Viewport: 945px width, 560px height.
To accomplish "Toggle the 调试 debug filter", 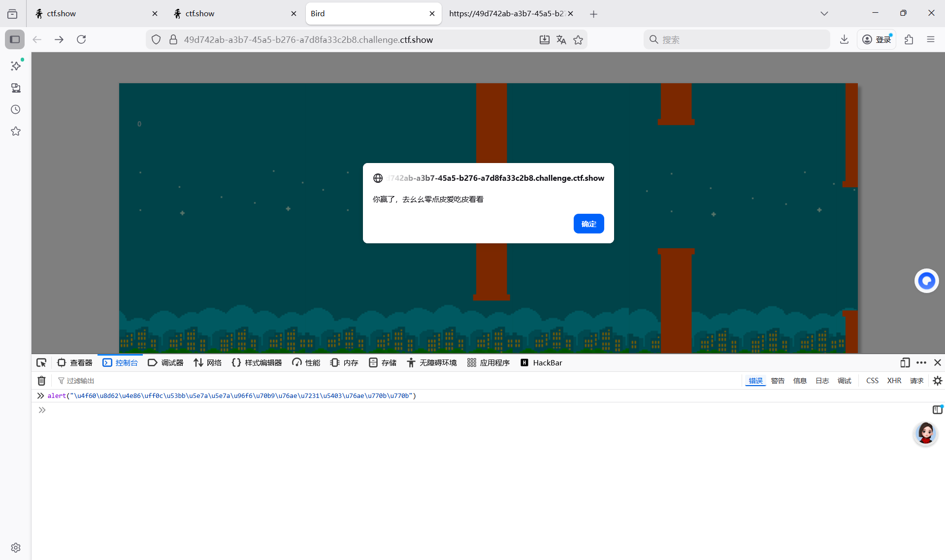I will pos(844,381).
